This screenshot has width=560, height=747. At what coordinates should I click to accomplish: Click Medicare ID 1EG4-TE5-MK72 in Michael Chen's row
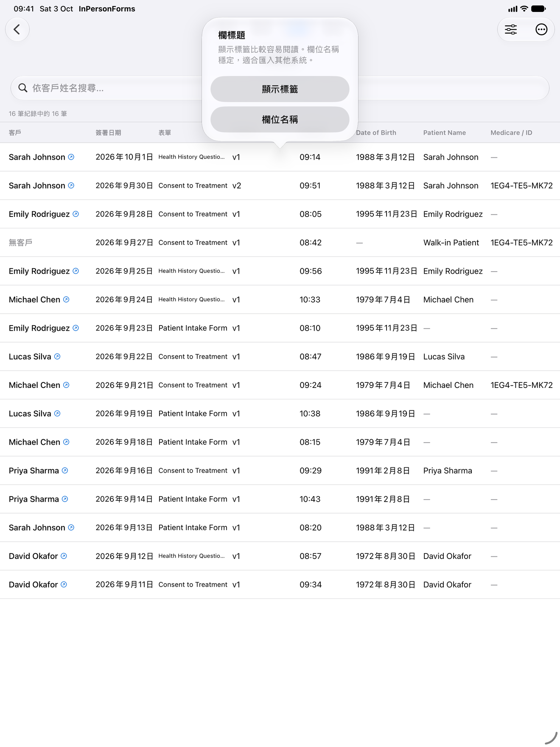click(521, 385)
